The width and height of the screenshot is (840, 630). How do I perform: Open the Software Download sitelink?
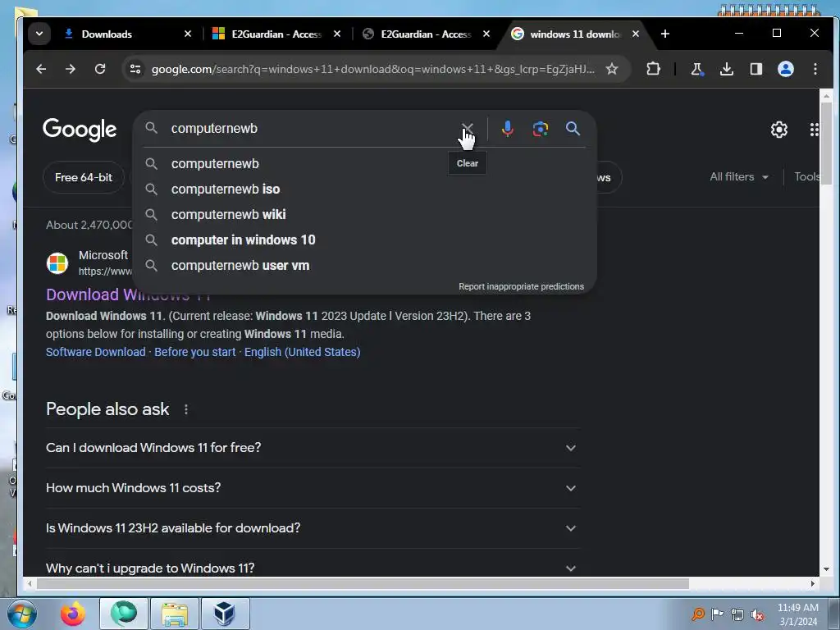pos(95,352)
